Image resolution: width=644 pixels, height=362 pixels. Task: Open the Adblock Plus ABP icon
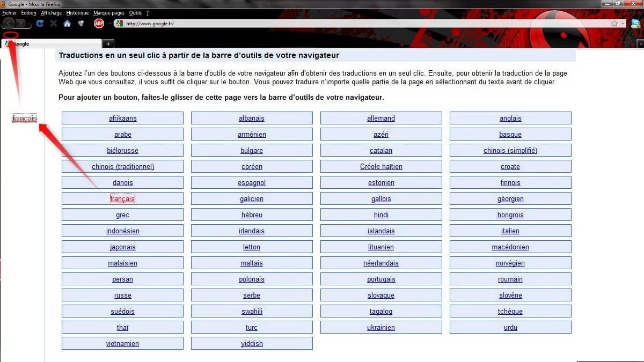99,24
